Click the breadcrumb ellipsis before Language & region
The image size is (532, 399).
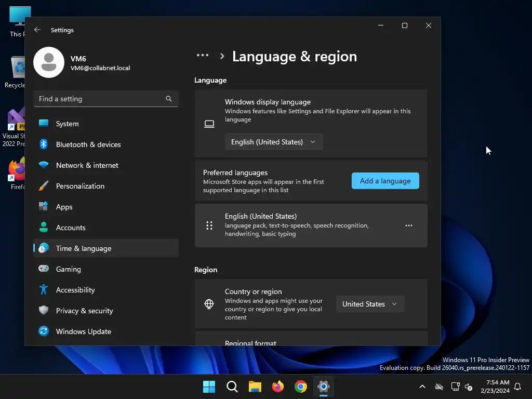(x=203, y=55)
